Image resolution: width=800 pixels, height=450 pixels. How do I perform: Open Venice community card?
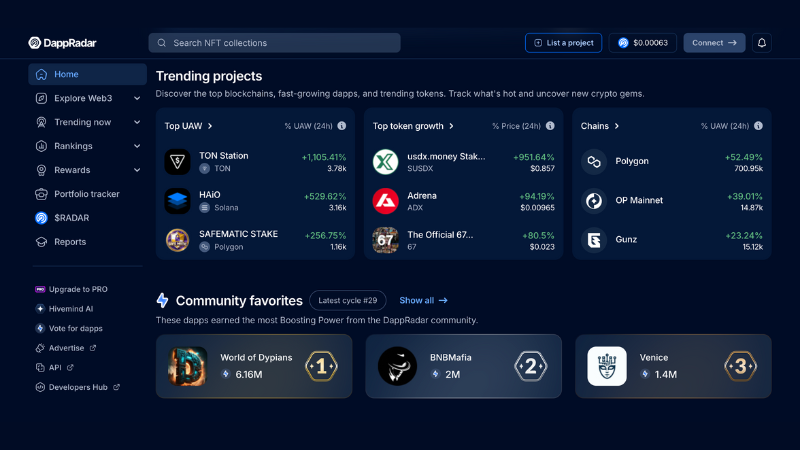pos(673,366)
